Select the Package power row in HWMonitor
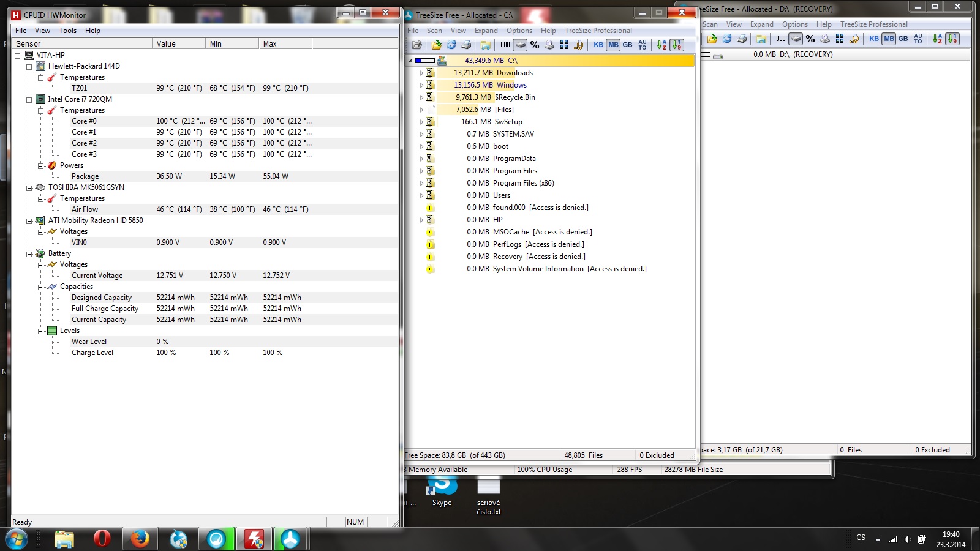The width and height of the screenshot is (980, 551). tap(205, 176)
